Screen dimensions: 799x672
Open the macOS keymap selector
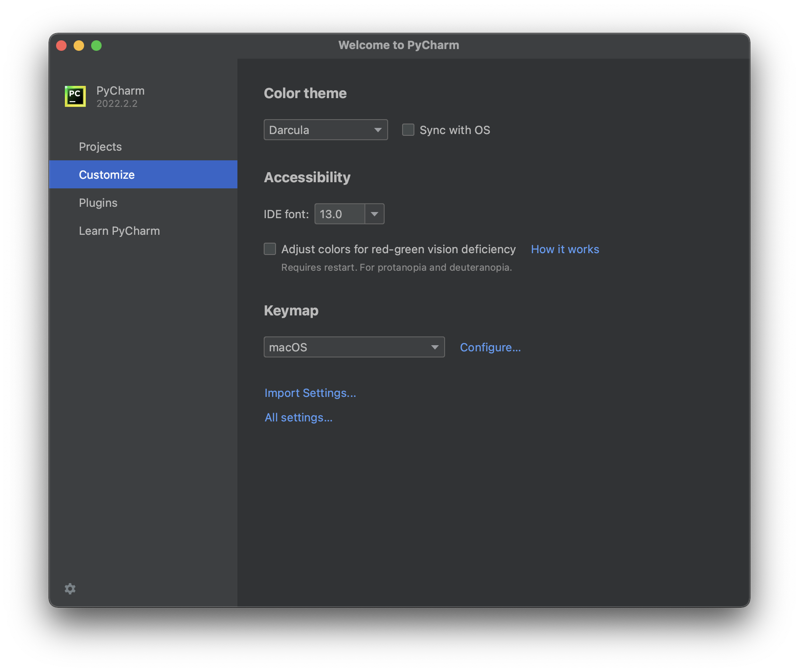(x=354, y=347)
